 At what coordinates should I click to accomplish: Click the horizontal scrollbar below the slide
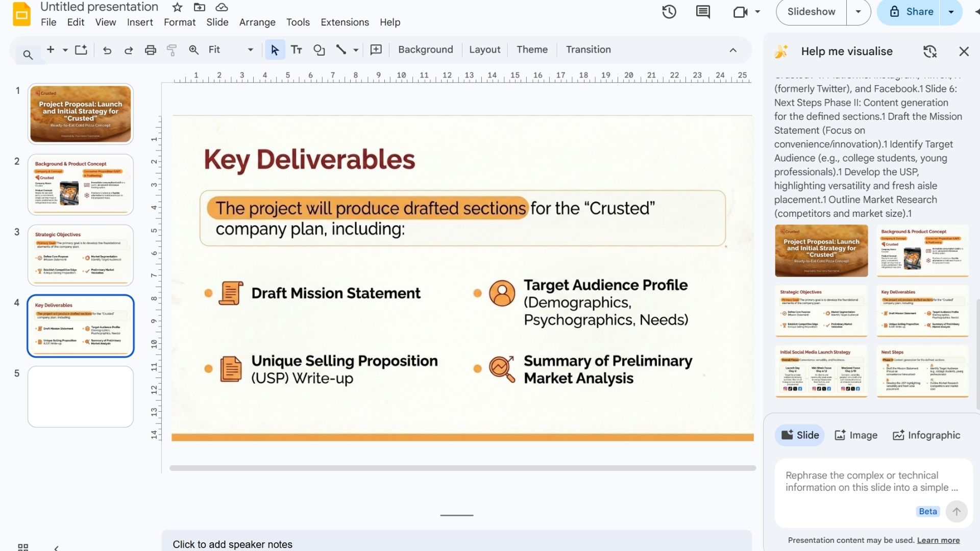462,468
